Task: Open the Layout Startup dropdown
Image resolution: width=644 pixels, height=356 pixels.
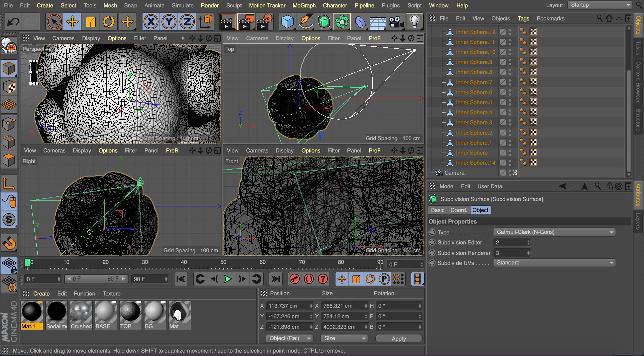Action: click(600, 5)
